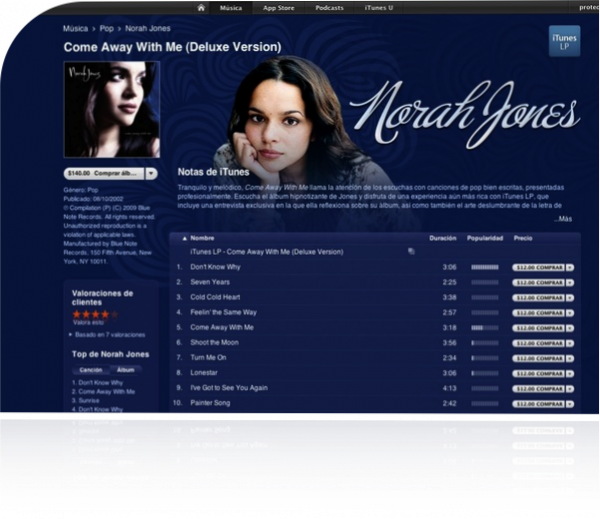This screenshot has width=600, height=519.
Task: Open dropdown next to Seven Years buy
Action: point(570,282)
